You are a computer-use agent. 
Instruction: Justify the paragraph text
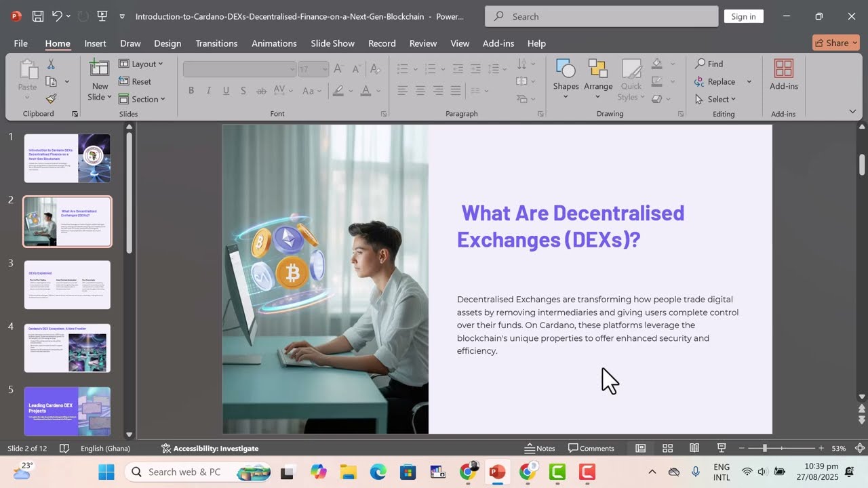456,91
